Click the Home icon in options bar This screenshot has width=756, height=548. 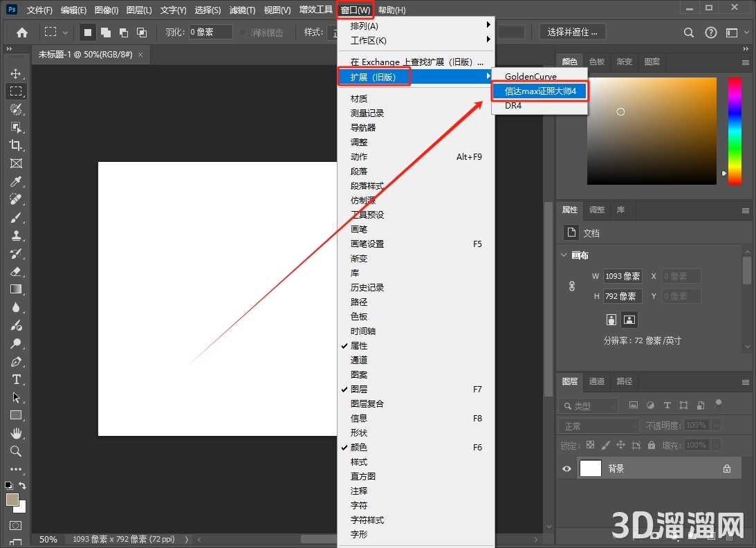22,33
